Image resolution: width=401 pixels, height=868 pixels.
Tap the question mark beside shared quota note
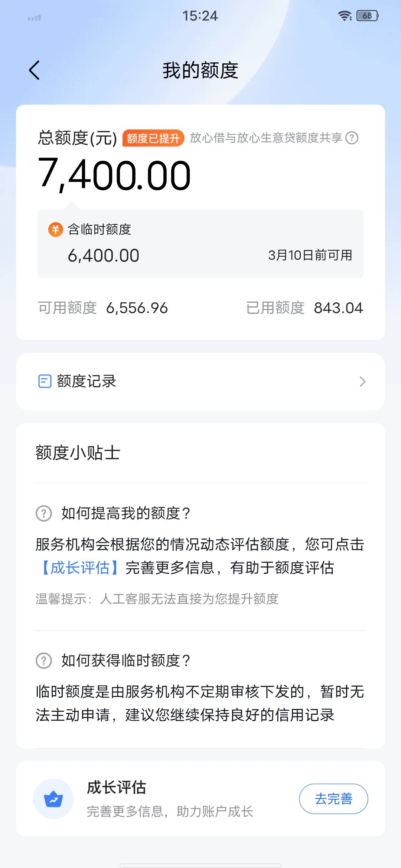tap(352, 138)
